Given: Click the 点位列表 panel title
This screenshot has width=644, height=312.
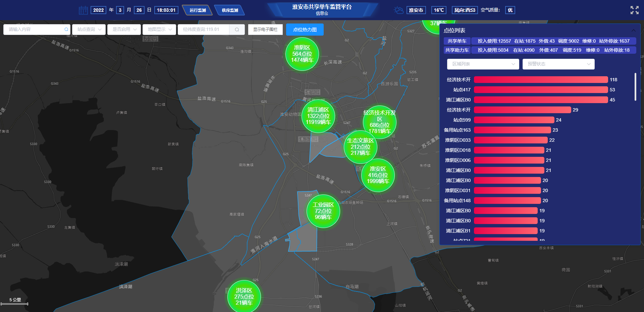Looking at the screenshot, I should click(x=454, y=31).
